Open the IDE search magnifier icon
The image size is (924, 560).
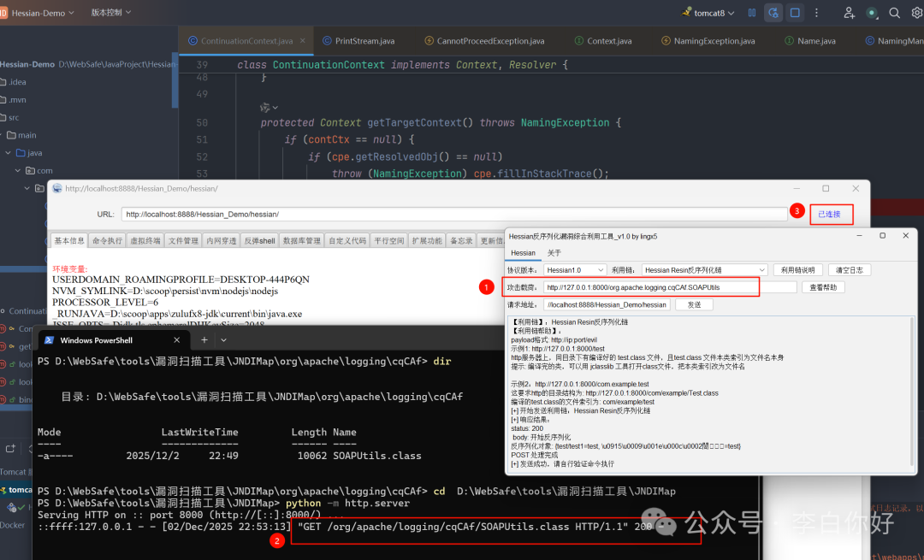pos(894,12)
